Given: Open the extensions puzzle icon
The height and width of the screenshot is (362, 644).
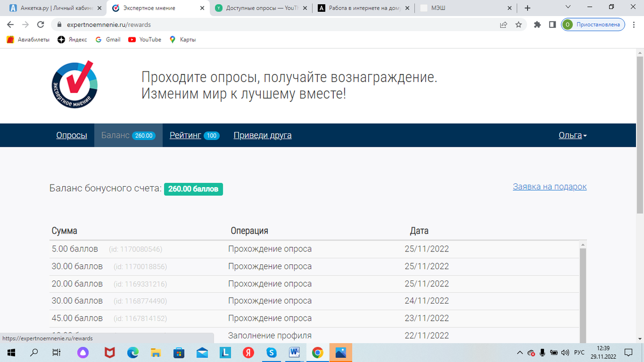Looking at the screenshot, I should [537, 24].
